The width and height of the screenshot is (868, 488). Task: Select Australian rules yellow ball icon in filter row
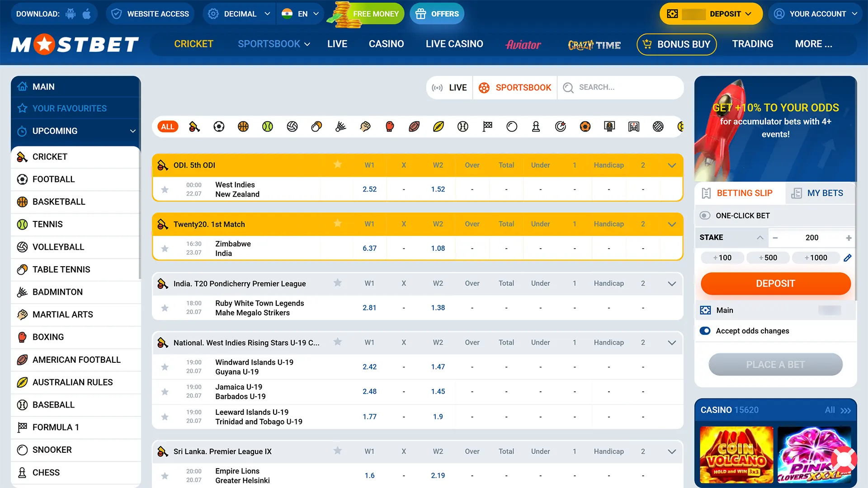(x=439, y=127)
